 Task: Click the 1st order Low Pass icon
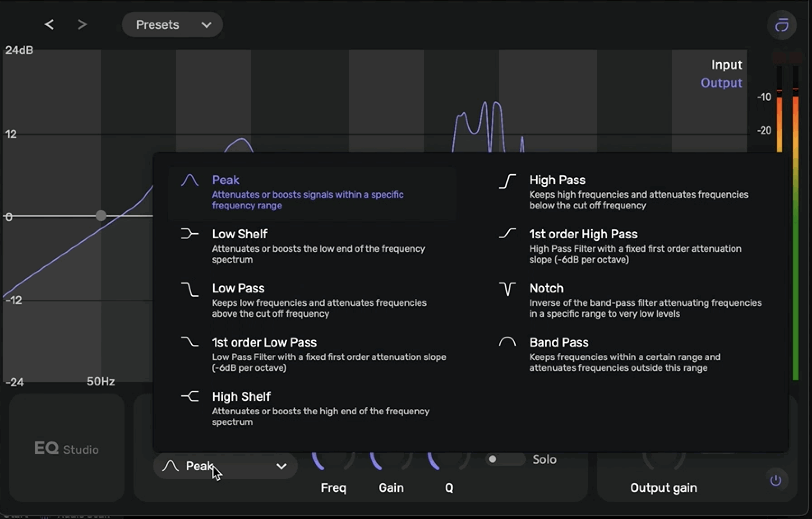(190, 342)
